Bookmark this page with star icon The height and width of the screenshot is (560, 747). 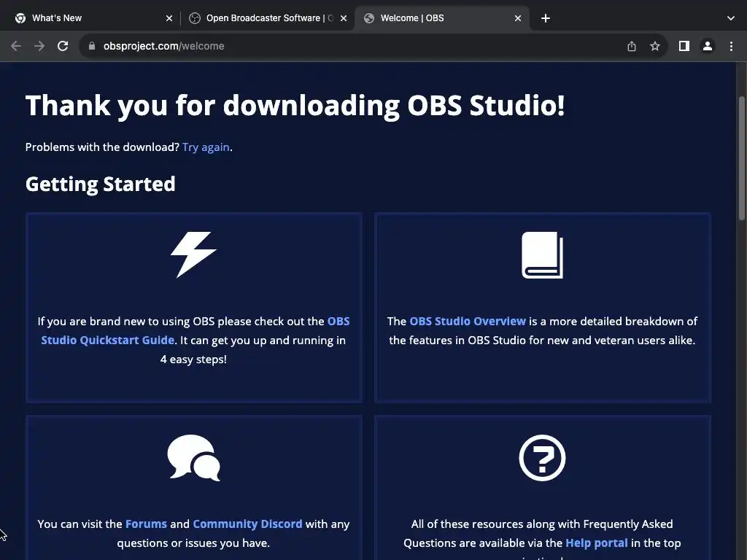655,46
